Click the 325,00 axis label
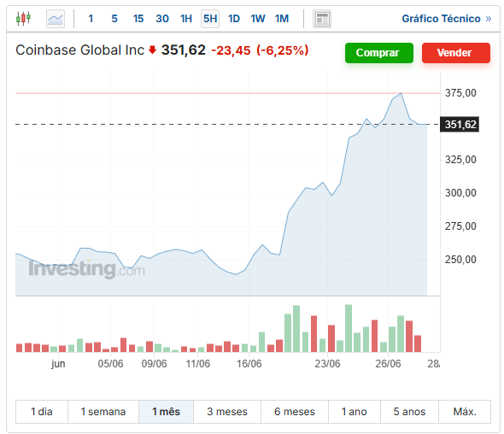 (x=460, y=160)
